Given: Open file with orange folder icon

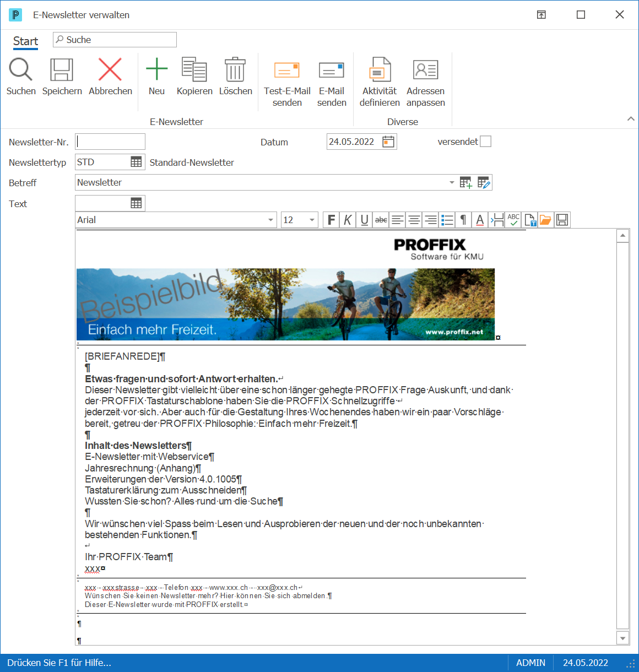Looking at the screenshot, I should tap(545, 220).
